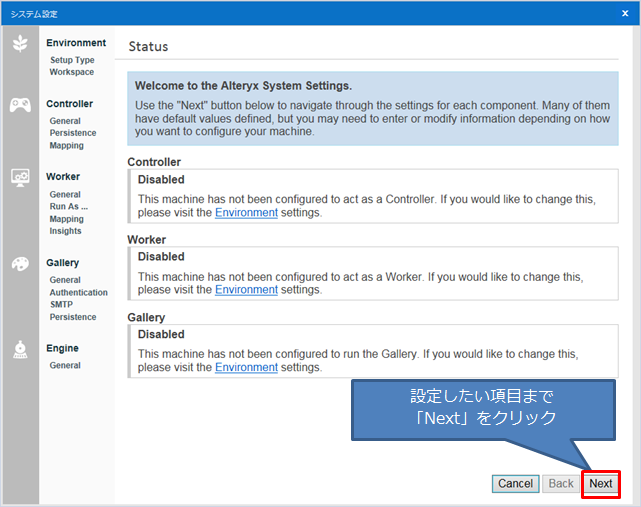This screenshot has width=641, height=507.
Task: Open the Environment link in Gallery status
Action: [x=246, y=367]
